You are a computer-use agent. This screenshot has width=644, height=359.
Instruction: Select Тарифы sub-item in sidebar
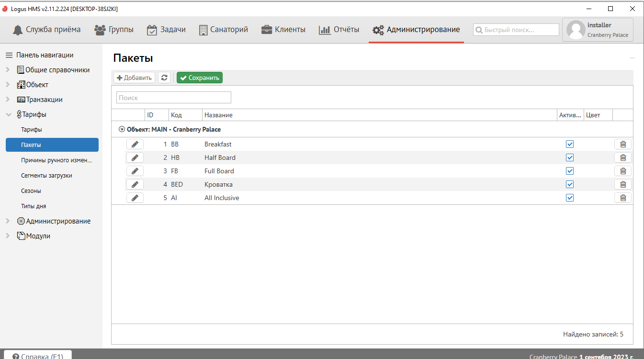32,130
